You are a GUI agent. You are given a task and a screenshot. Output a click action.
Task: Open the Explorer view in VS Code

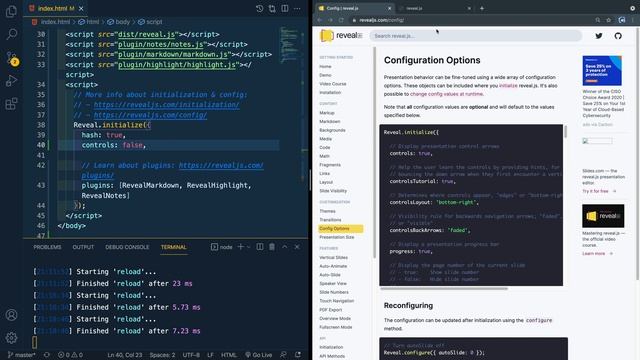pos(11,11)
